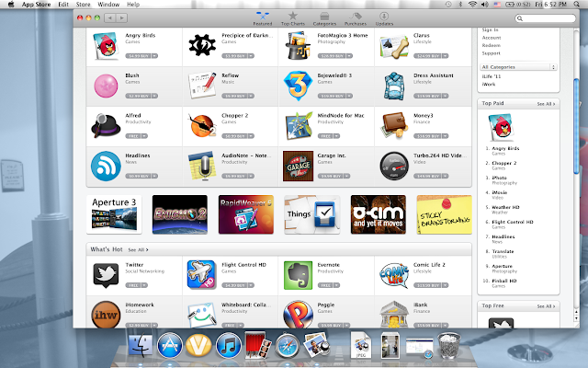Open the Bejeweled 3 gem icon

coord(298,86)
